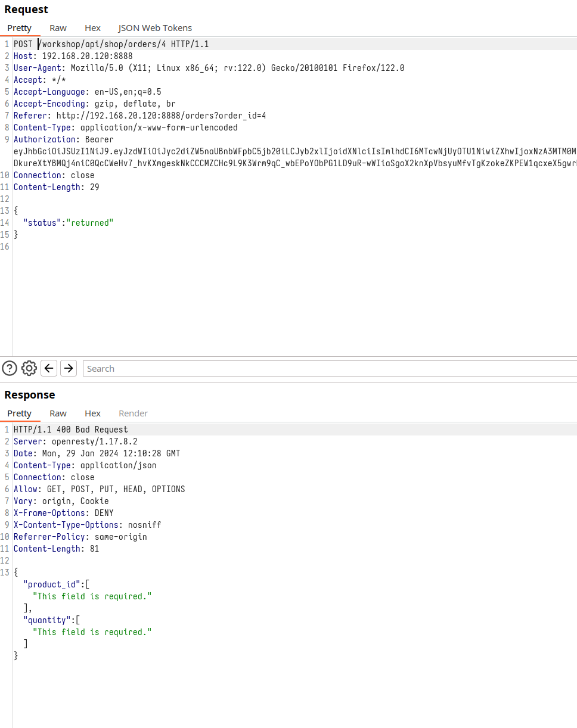Select the response Pretty tab

pyautogui.click(x=20, y=413)
